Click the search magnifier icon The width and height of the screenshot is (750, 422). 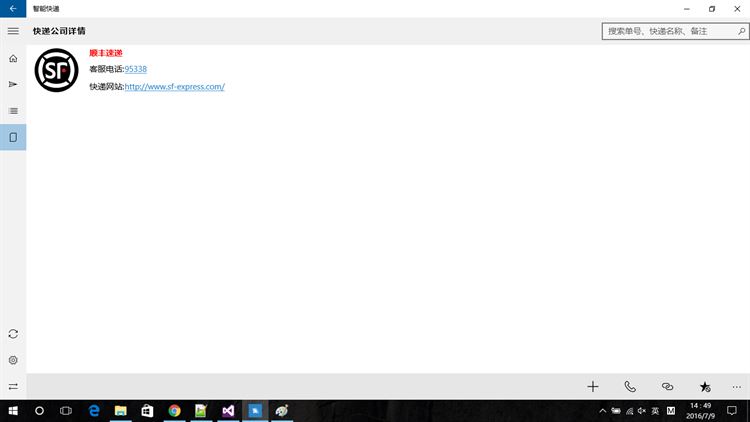(741, 31)
